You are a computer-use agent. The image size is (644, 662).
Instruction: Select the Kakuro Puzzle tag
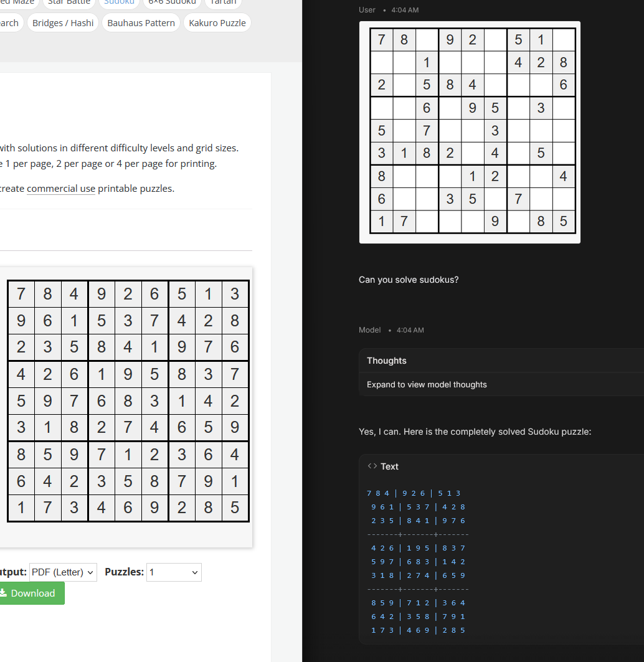pos(217,23)
